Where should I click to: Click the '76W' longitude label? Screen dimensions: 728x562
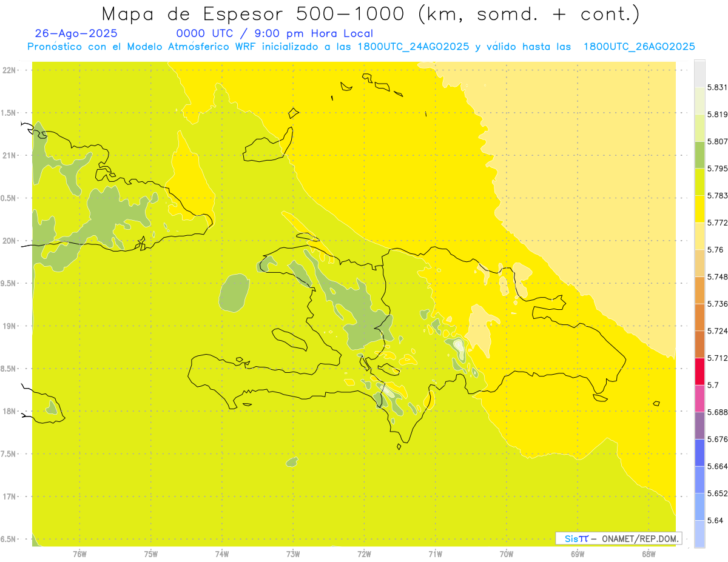click(79, 554)
